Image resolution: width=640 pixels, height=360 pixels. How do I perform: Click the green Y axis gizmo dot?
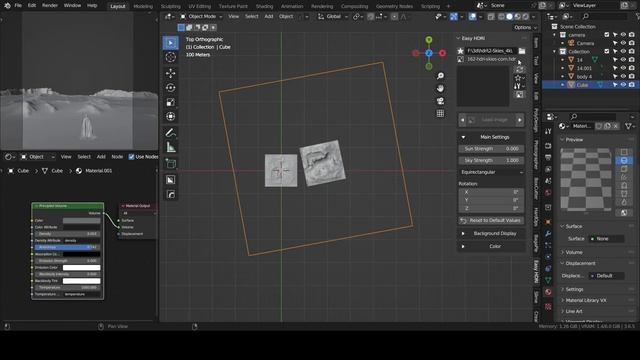point(429,40)
